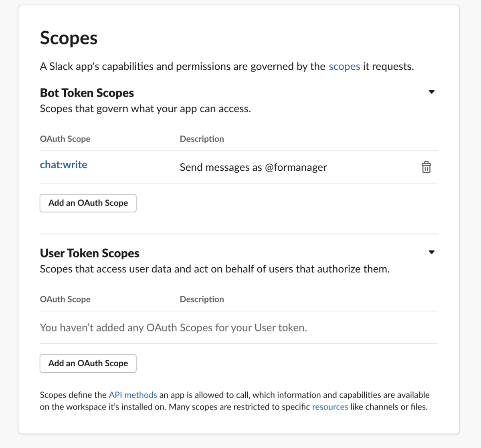Screen dimensions: 481x448
Task: Open the chat:write scope documentation link
Action: pos(63,164)
